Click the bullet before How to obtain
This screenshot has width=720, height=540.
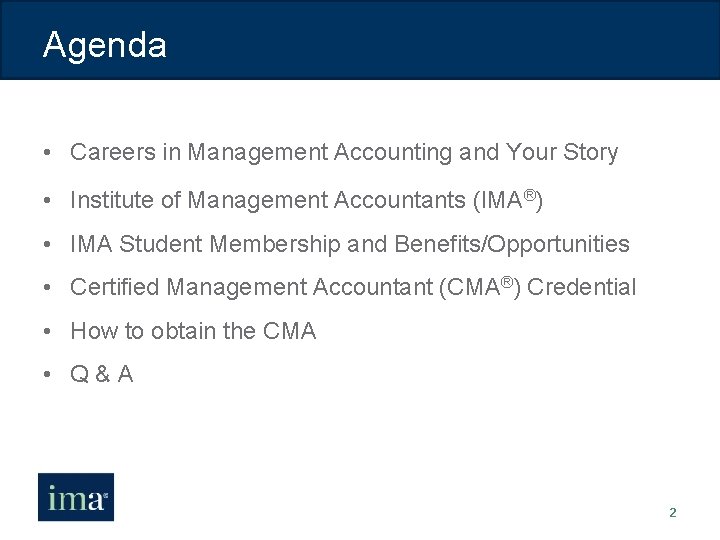(48, 332)
